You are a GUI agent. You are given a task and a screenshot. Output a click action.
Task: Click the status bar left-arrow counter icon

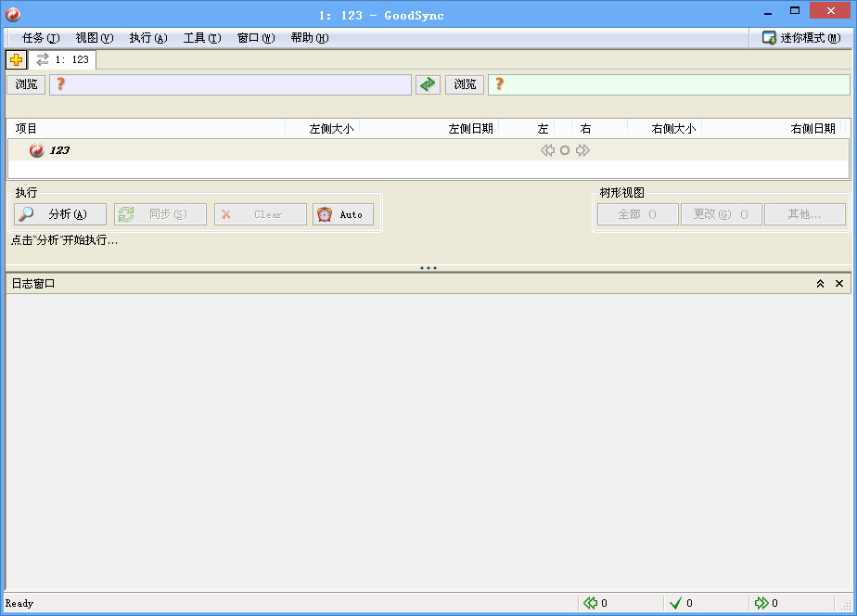coord(590,603)
